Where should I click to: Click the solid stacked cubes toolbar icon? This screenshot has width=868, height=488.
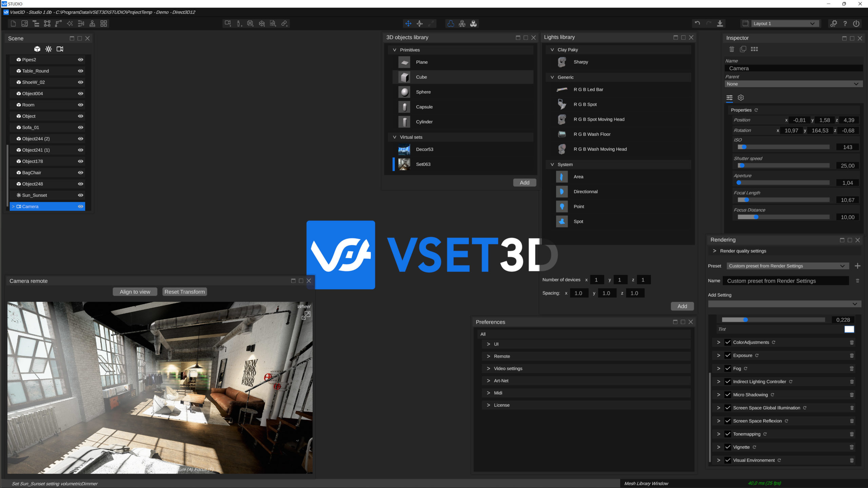[473, 23]
